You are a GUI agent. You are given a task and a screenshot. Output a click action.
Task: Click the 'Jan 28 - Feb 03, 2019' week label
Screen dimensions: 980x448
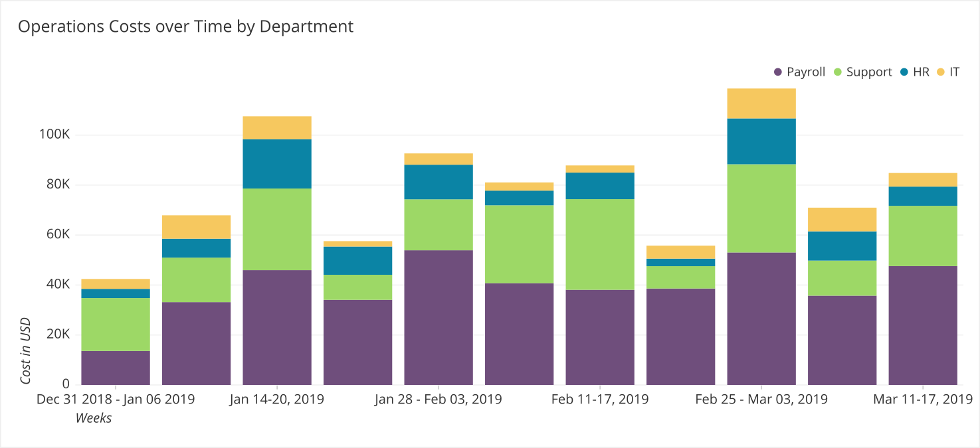click(439, 399)
